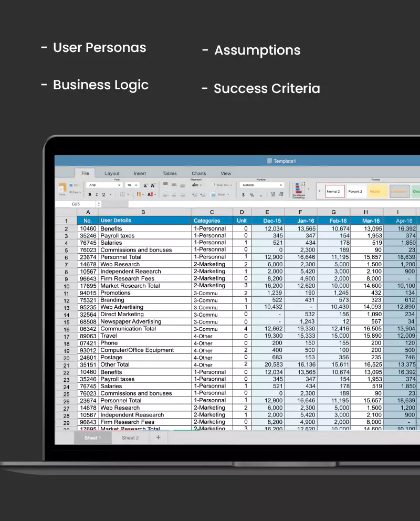Open Conditional Formatting tool

point(299,190)
